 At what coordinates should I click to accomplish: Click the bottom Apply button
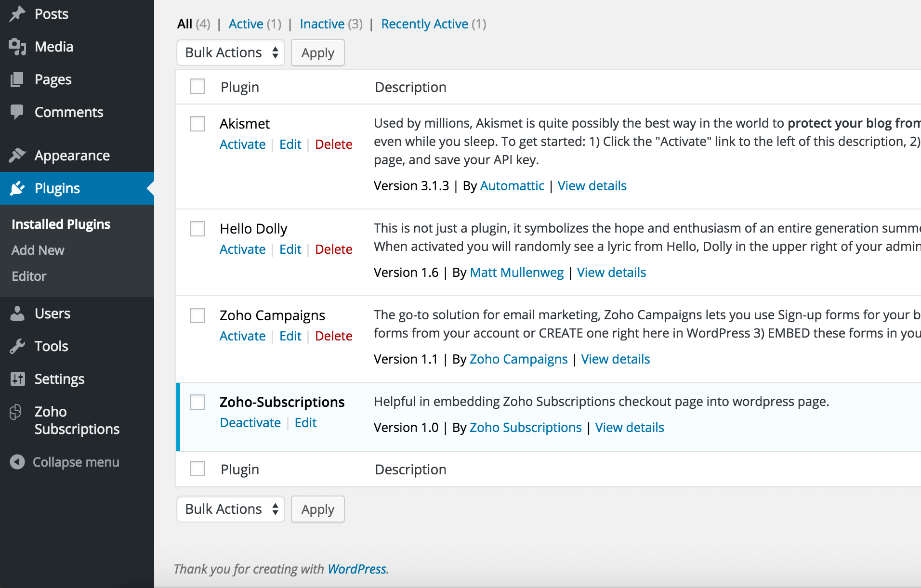click(x=318, y=509)
